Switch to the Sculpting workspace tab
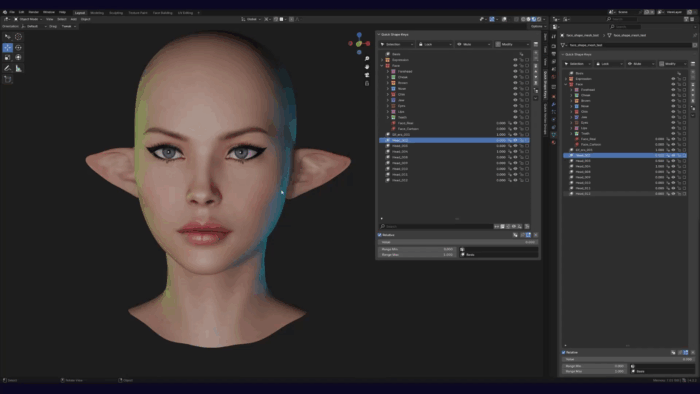Image resolution: width=700 pixels, height=394 pixels. click(116, 12)
